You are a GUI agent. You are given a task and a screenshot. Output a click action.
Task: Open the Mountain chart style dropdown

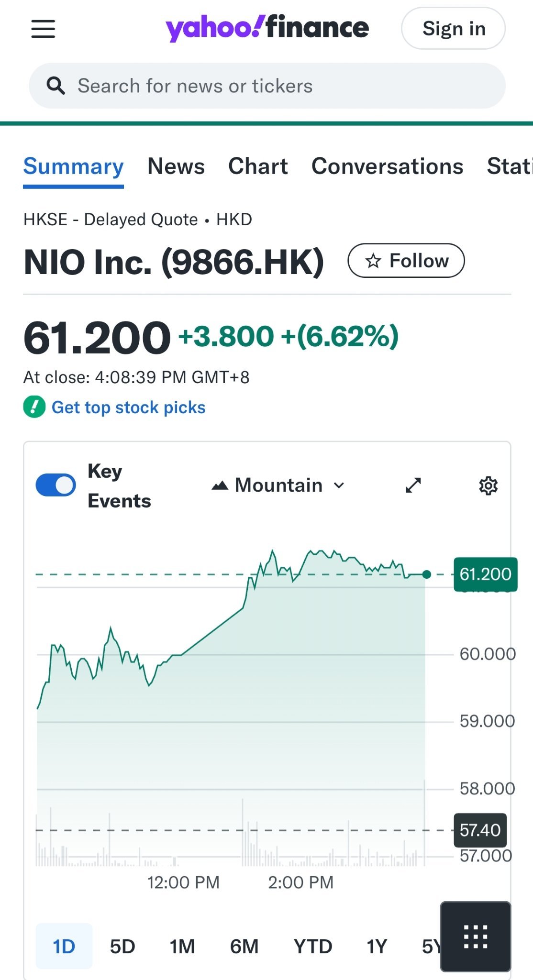(x=278, y=484)
